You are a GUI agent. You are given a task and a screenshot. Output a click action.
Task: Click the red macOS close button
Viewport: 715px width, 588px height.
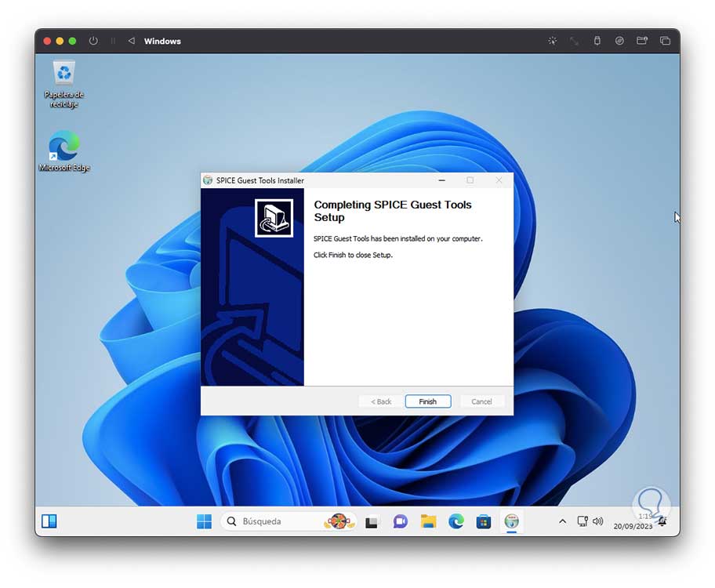(x=47, y=41)
